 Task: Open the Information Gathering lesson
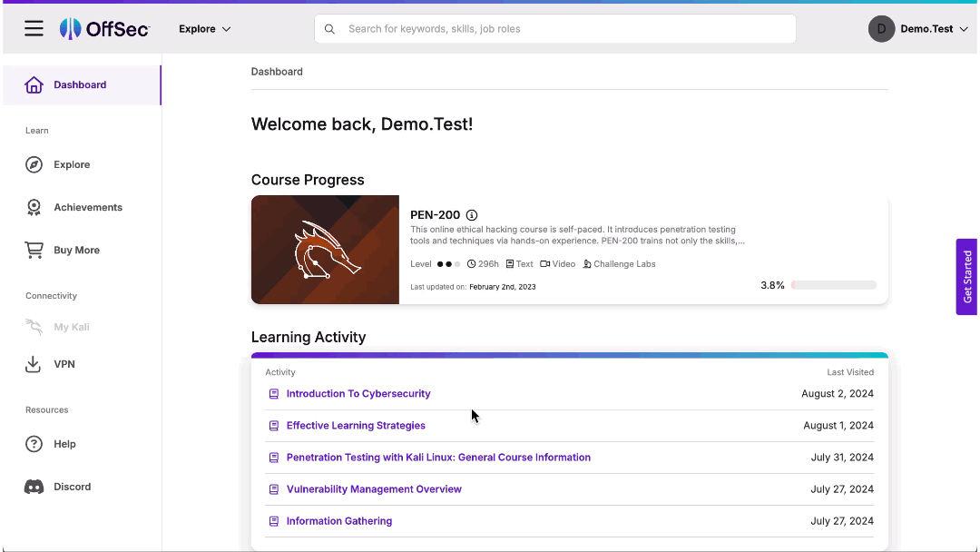tap(339, 520)
